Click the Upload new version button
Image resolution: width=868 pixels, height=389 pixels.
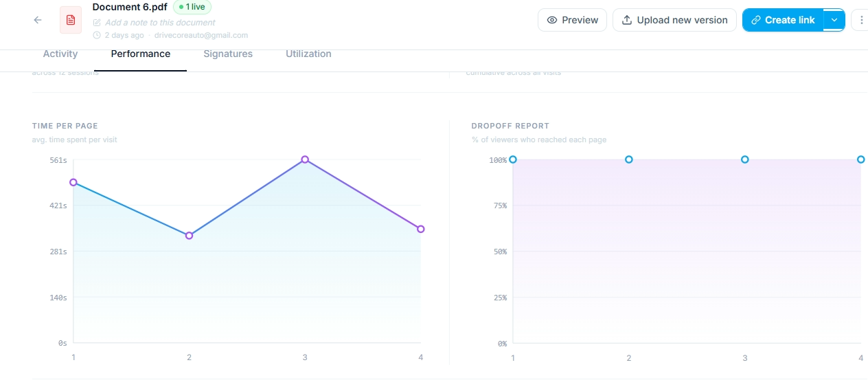pyautogui.click(x=674, y=20)
